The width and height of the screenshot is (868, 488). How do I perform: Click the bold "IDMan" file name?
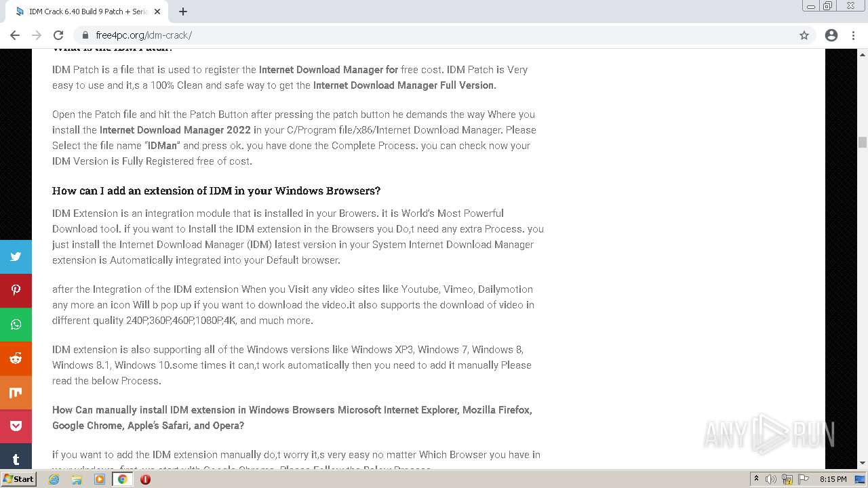click(163, 146)
